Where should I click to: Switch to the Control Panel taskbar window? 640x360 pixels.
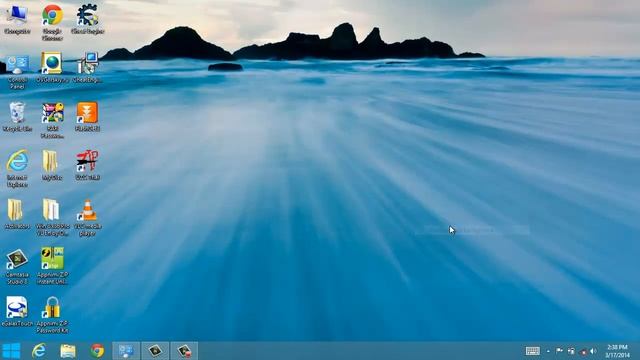click(126, 351)
